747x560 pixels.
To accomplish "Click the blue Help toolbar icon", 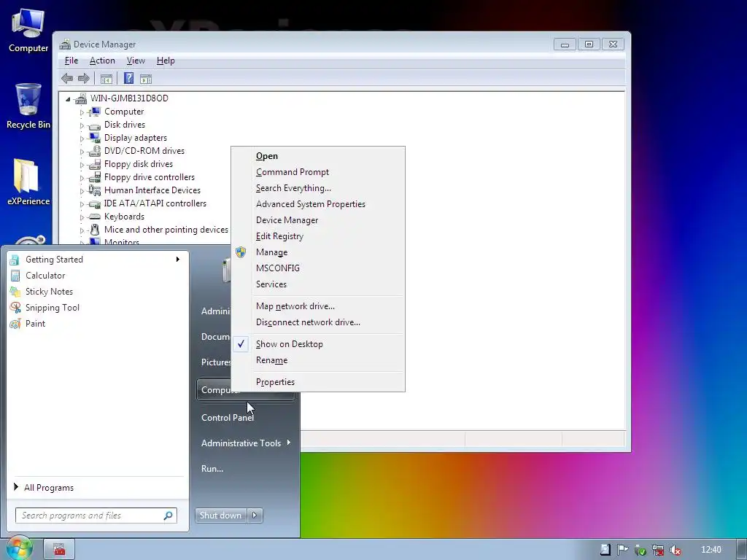I will [x=128, y=78].
